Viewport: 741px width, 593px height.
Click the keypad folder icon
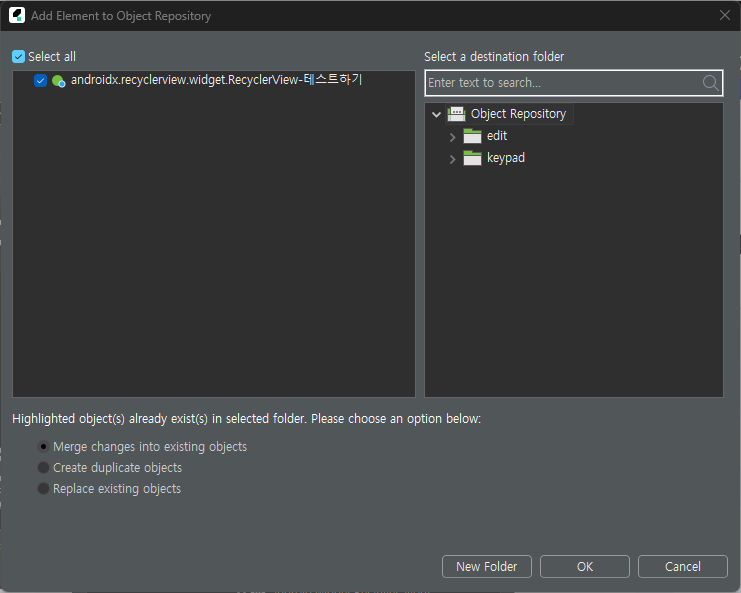[472, 158]
